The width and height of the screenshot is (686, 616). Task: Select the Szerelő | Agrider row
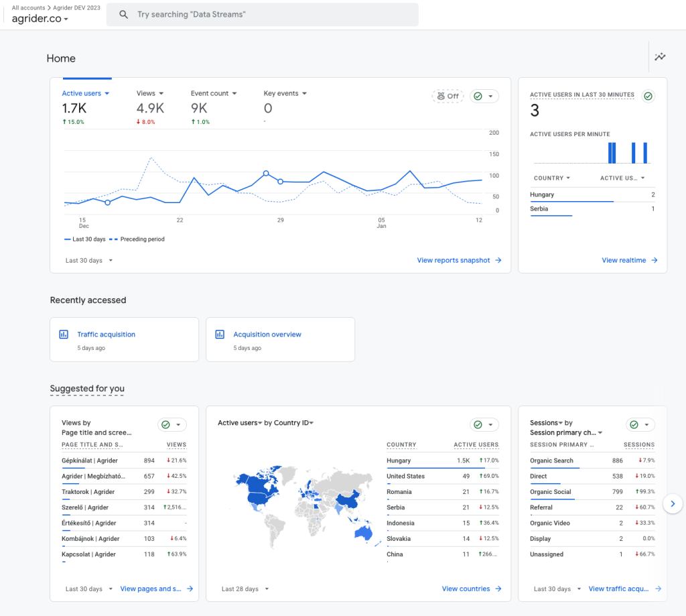click(124, 507)
